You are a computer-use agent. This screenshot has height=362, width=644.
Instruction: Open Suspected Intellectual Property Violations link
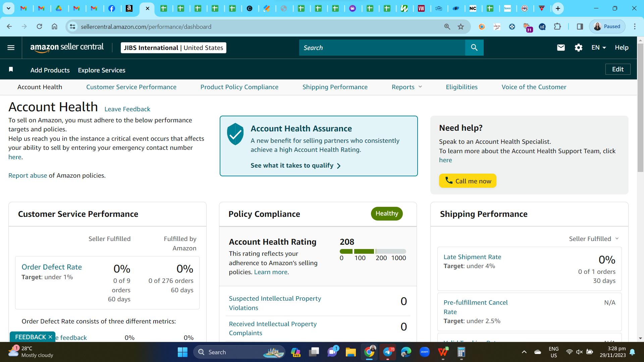pos(275,303)
